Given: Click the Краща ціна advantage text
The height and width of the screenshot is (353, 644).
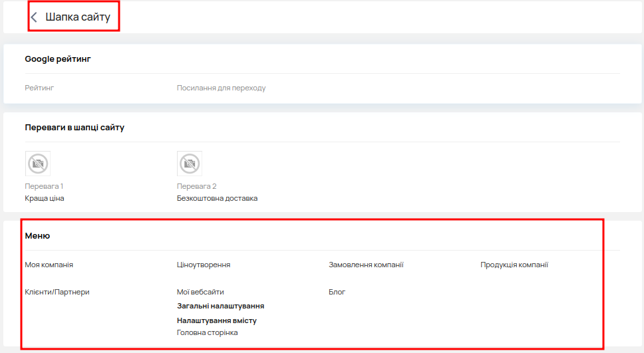Looking at the screenshot, I should 45,198.
